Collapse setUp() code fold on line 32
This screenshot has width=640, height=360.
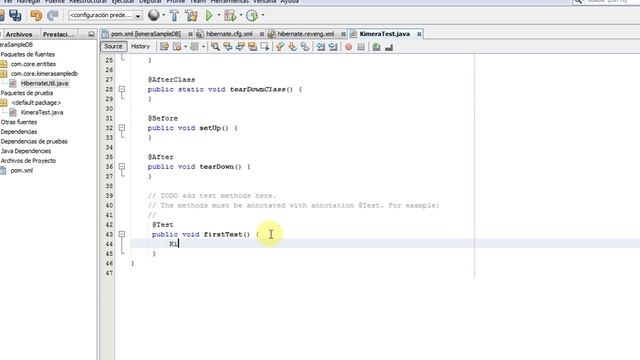(x=122, y=128)
